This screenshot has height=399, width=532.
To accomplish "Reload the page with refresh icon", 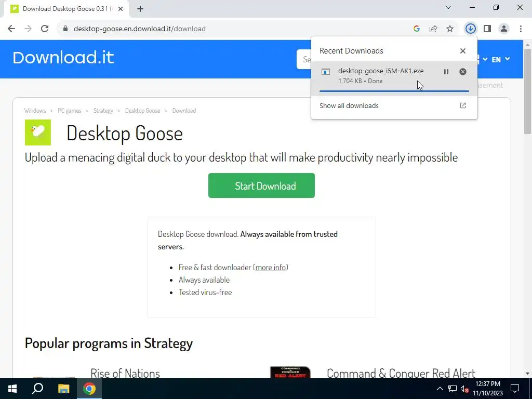I will click(x=45, y=29).
